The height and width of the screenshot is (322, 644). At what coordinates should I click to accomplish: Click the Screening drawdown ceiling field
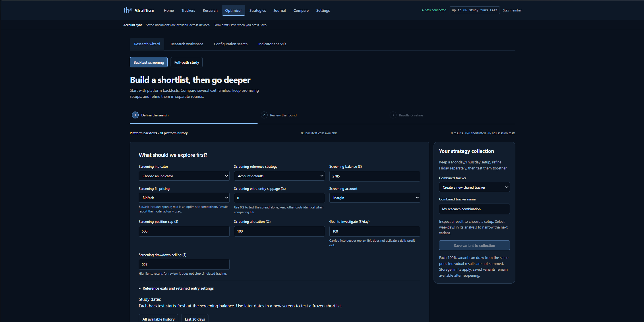(x=184, y=264)
